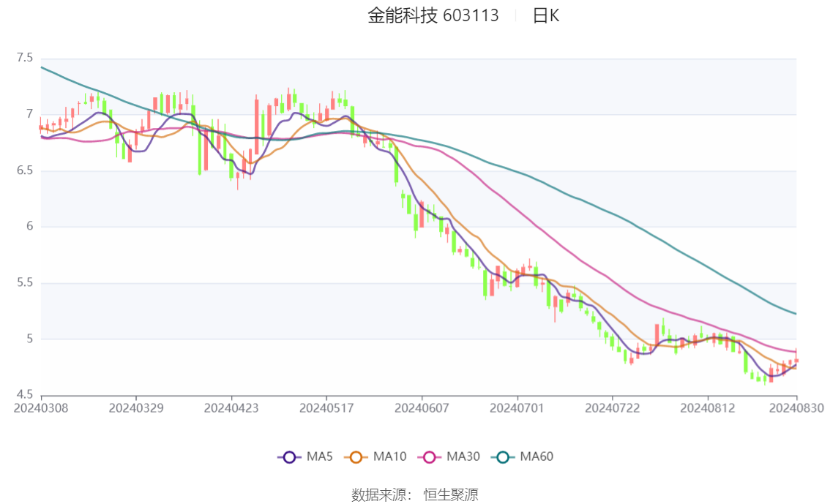Click the purple MA5 legend circle marker
The image size is (830, 504).
pyautogui.click(x=289, y=457)
